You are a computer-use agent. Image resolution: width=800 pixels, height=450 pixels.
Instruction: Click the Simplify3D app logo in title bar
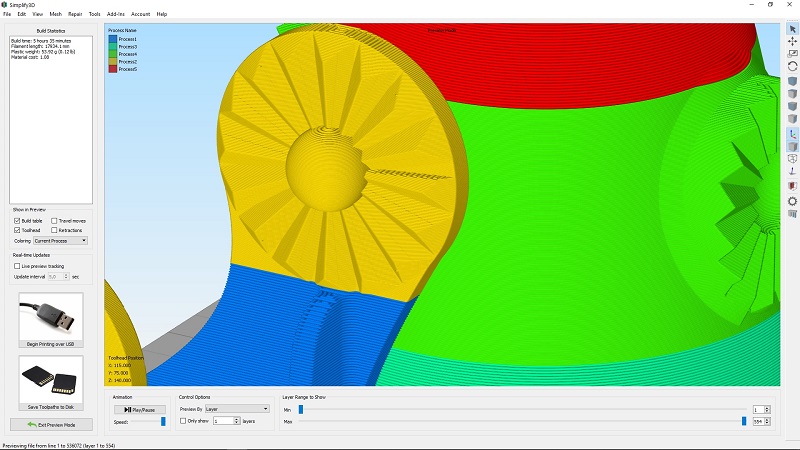point(5,5)
